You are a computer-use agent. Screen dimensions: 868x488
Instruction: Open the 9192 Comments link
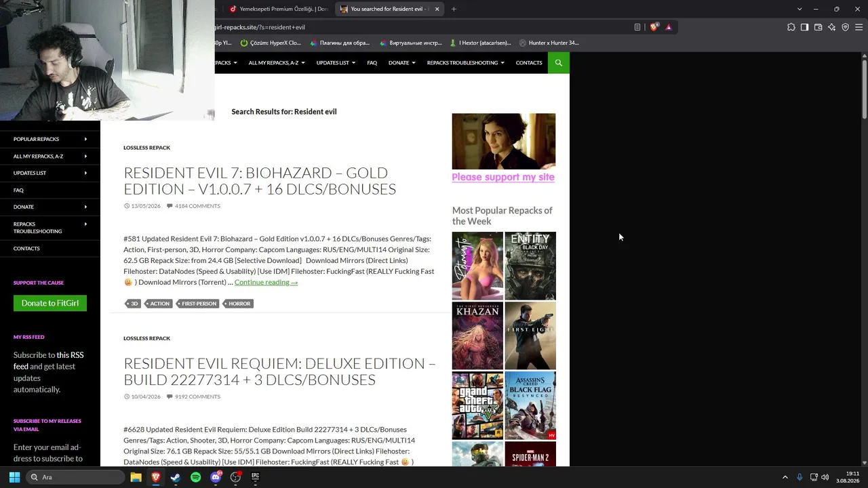point(197,396)
